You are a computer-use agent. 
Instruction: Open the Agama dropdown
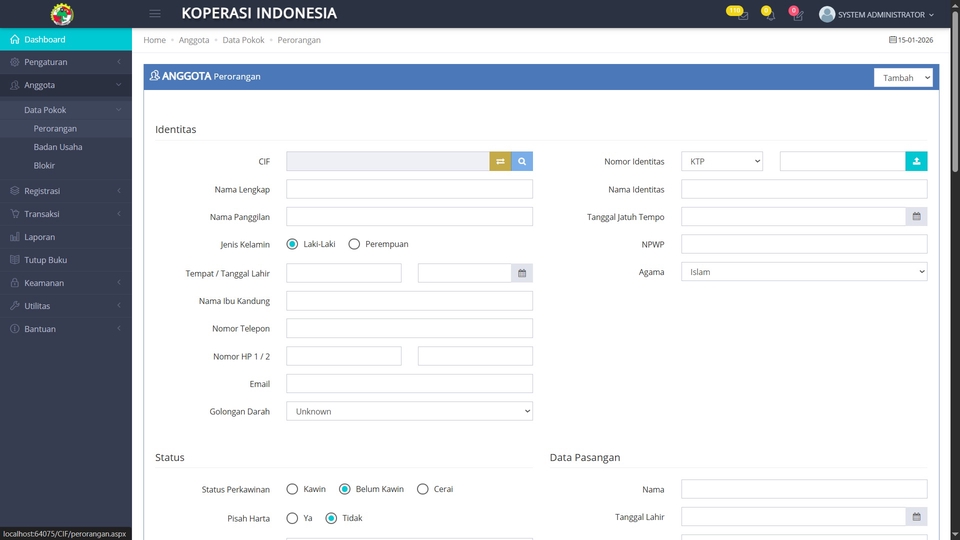click(x=804, y=272)
